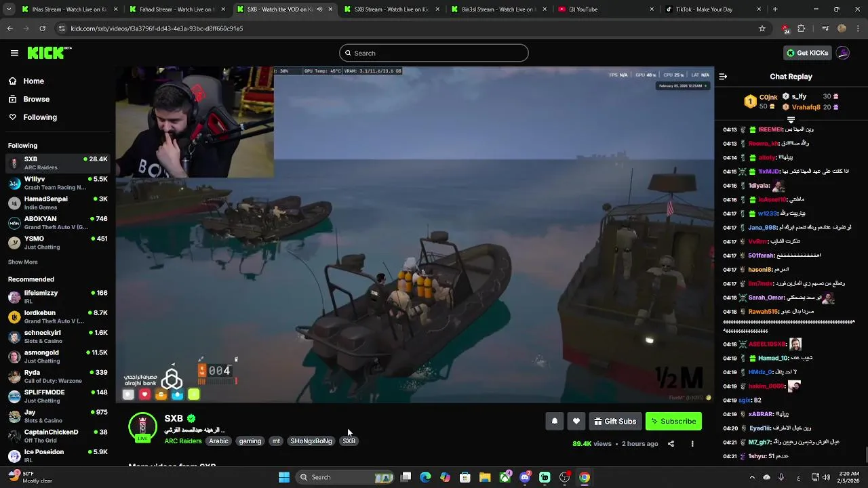Open YSMO channel in the sidebar
868x488 pixels.
click(x=58, y=242)
